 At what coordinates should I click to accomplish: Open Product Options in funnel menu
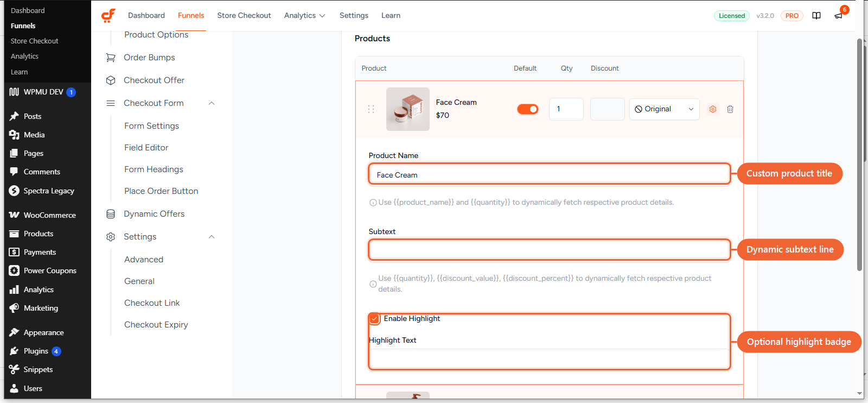coord(156,35)
